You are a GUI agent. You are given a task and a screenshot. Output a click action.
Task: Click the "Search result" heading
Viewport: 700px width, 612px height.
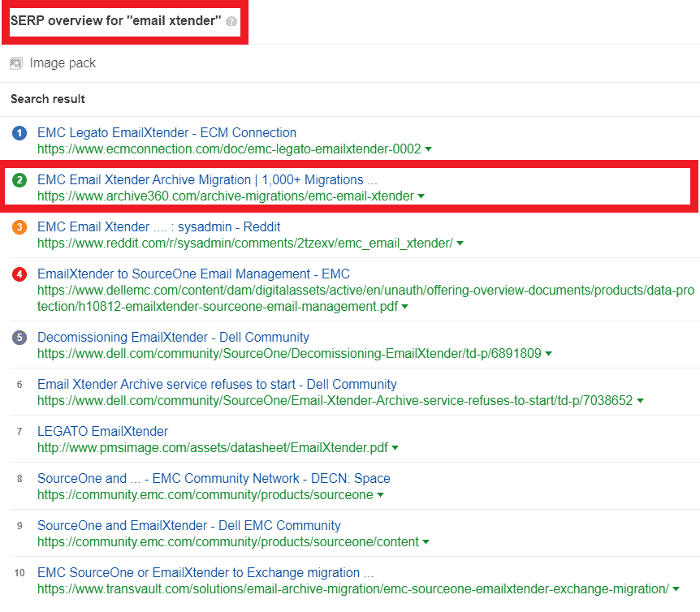pos(48,99)
